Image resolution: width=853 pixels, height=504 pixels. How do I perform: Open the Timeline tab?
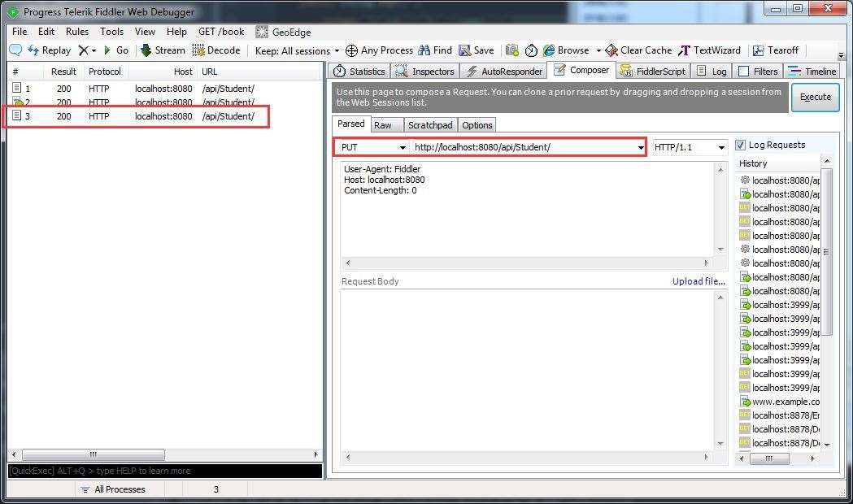click(x=812, y=72)
